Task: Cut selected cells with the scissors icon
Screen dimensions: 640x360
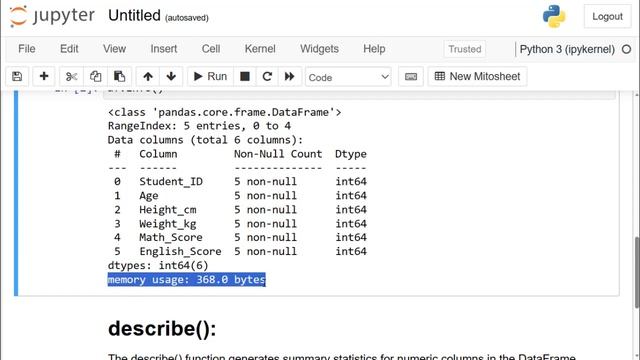Action: [x=71, y=76]
